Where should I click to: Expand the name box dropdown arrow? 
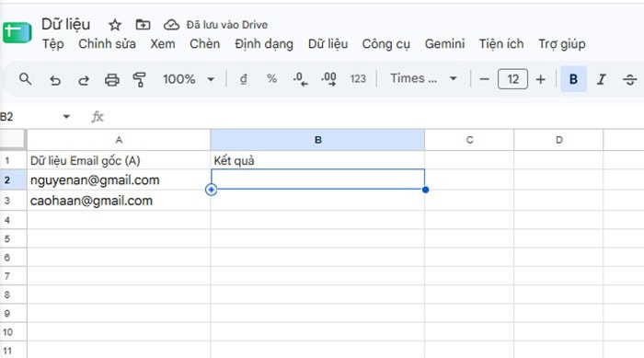pyautogui.click(x=66, y=117)
